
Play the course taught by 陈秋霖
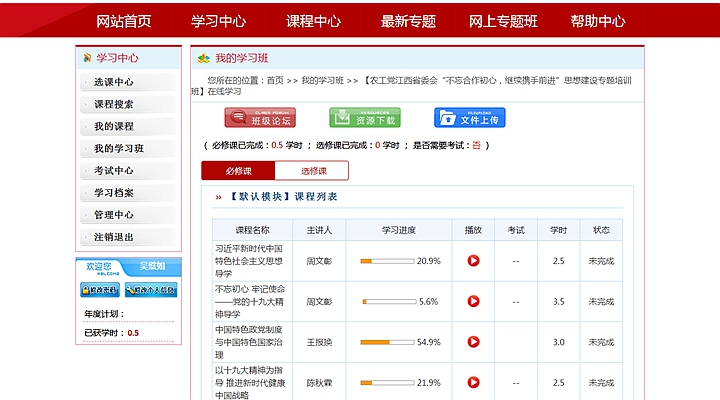pyautogui.click(x=473, y=382)
